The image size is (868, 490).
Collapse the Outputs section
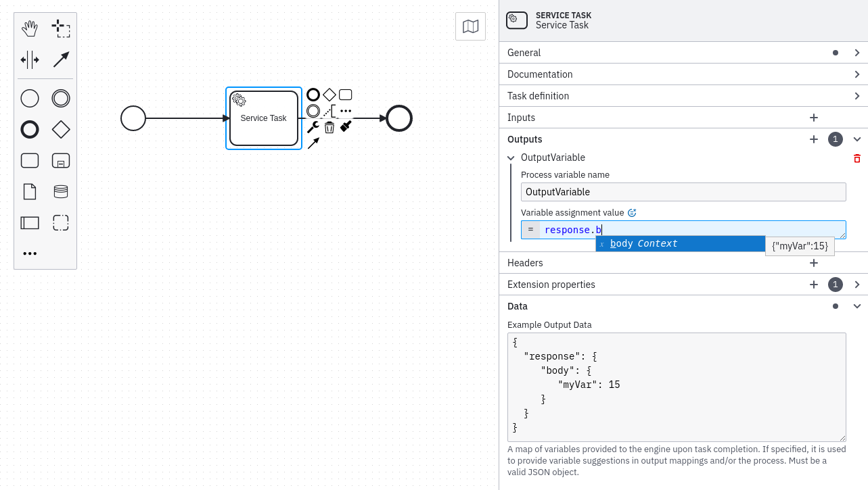(x=858, y=139)
